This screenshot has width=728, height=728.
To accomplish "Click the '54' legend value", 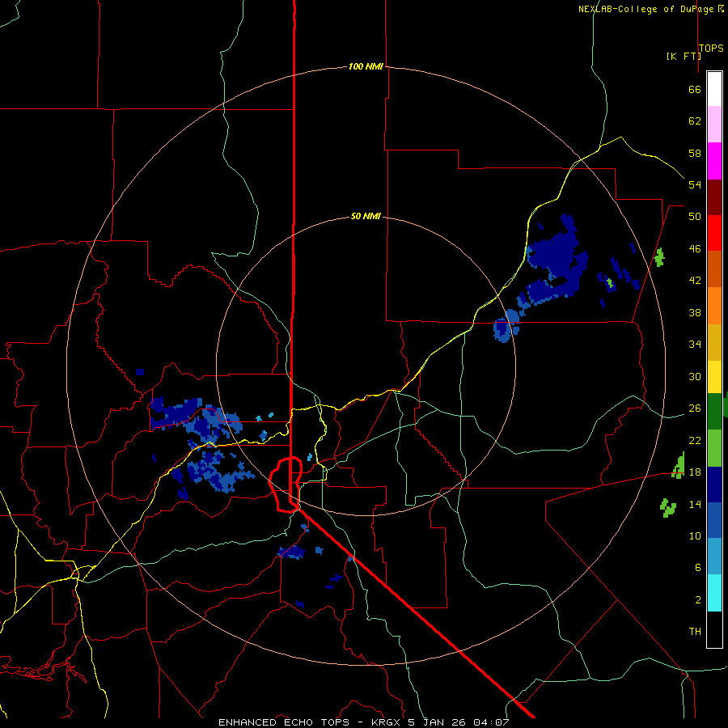I will [x=695, y=184].
